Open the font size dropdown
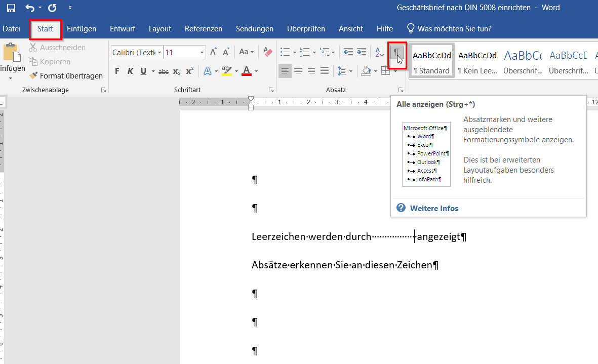598x364 pixels. click(x=202, y=52)
